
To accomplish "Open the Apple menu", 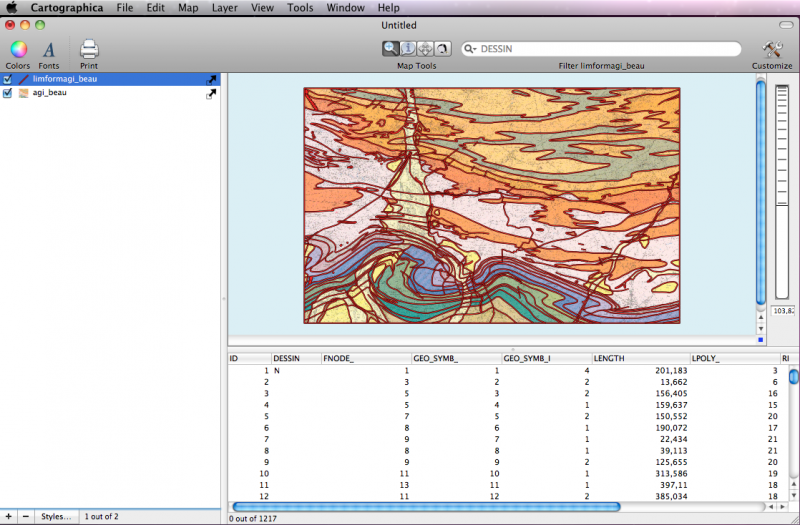I will [12, 7].
